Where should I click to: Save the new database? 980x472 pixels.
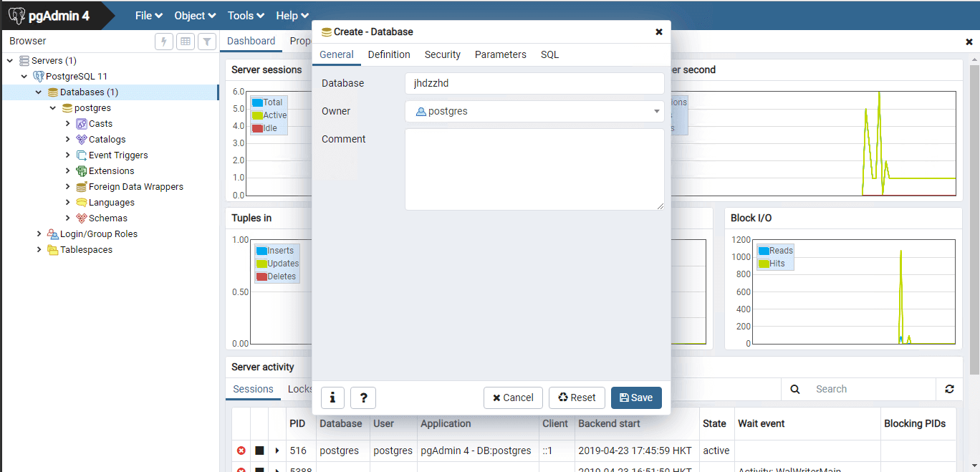point(636,398)
